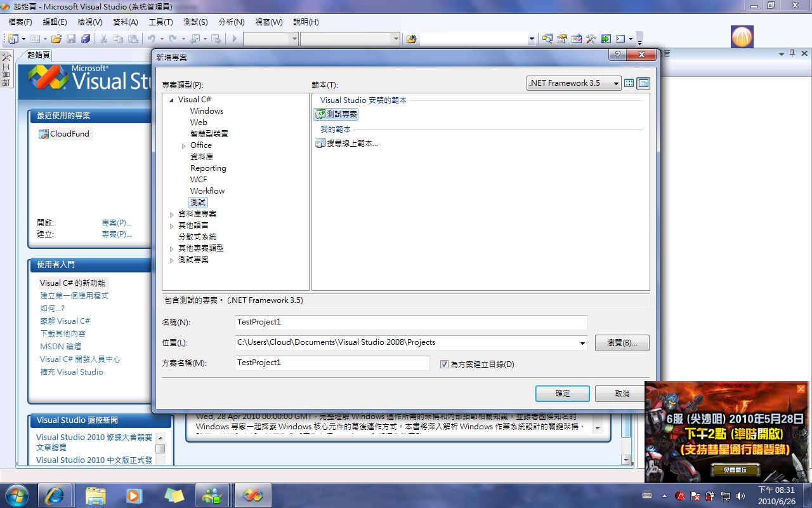Click the MSDN 論壇 link
Screen dimensions: 812x508
click(60, 347)
